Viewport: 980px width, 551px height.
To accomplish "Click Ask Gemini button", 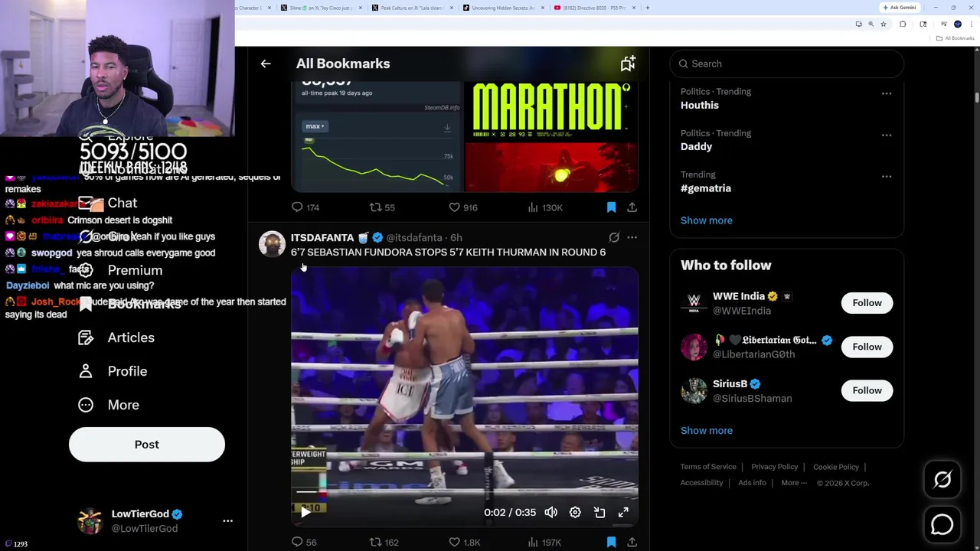I will point(900,8).
